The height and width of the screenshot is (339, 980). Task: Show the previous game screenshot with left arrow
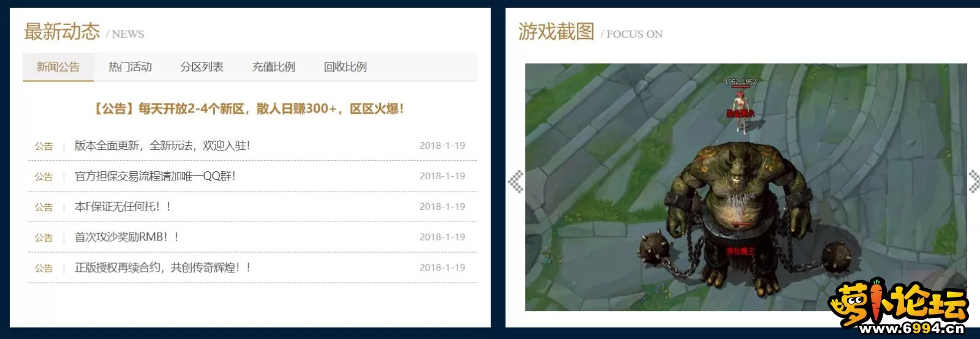point(516,182)
